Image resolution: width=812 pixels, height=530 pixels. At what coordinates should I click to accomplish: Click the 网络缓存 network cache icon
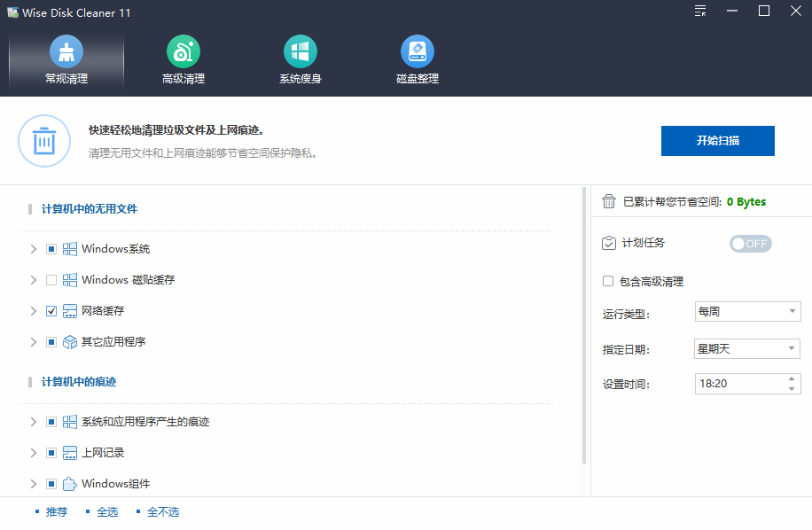click(x=69, y=311)
